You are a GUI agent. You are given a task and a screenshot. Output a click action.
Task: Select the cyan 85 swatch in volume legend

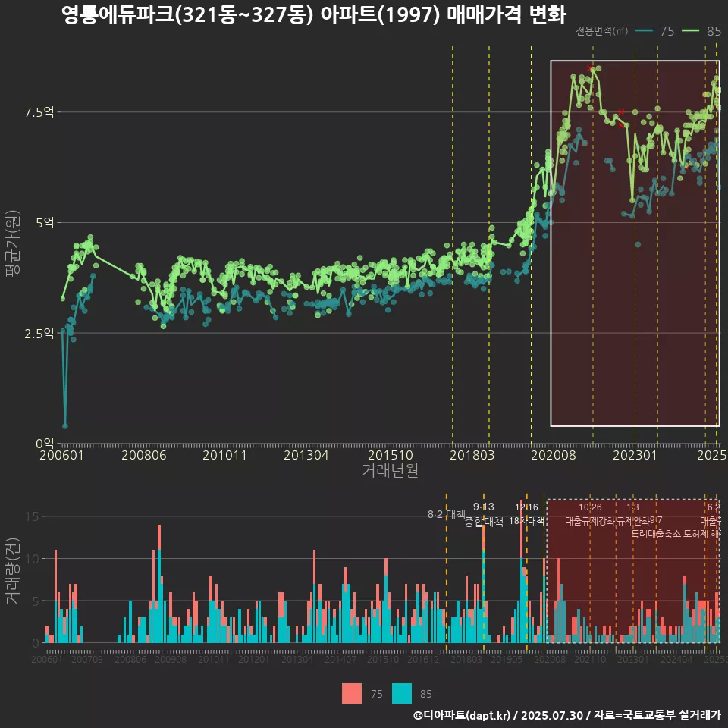pyautogui.click(x=402, y=694)
